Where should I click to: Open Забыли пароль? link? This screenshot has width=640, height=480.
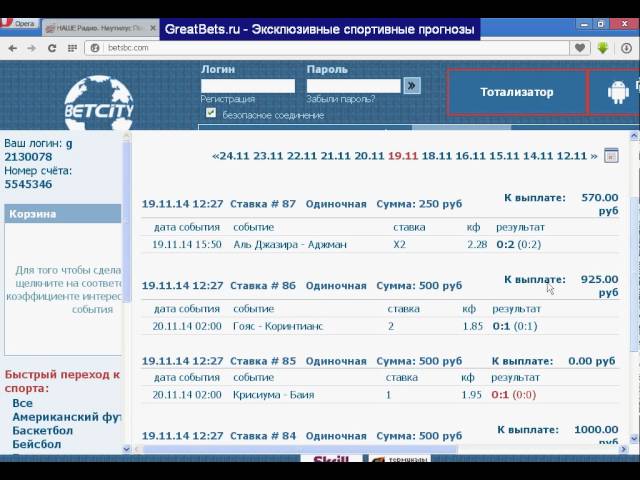(x=341, y=99)
